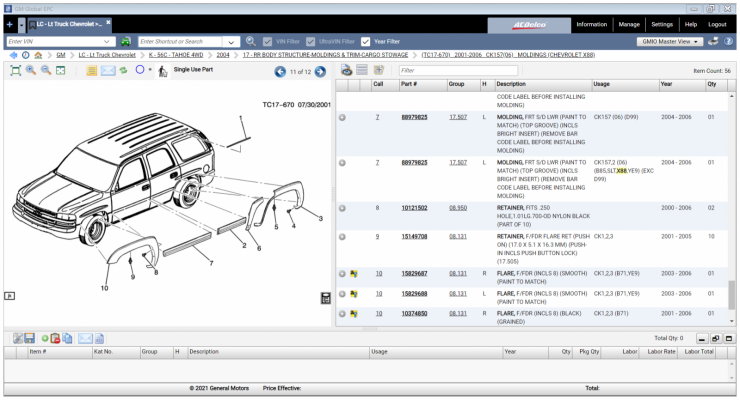This screenshot has width=740, height=400.
Task: Toggle the UltraVIN Filter checkbox
Action: tap(311, 42)
